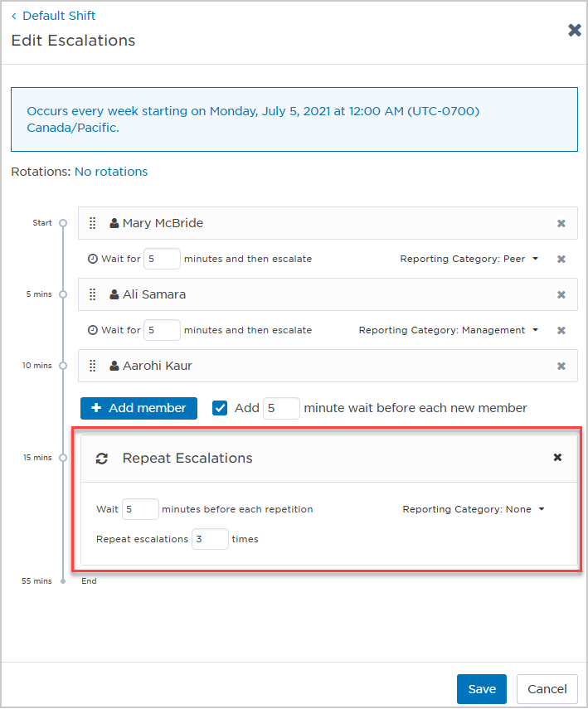Click the person icon beside Mary McBride
The width and height of the screenshot is (588, 709).
[114, 223]
